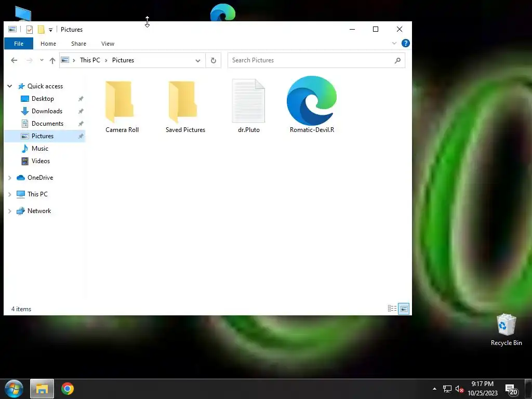Viewport: 532px width, 399px height.
Task: Go forward with the right arrow
Action: click(x=30, y=60)
